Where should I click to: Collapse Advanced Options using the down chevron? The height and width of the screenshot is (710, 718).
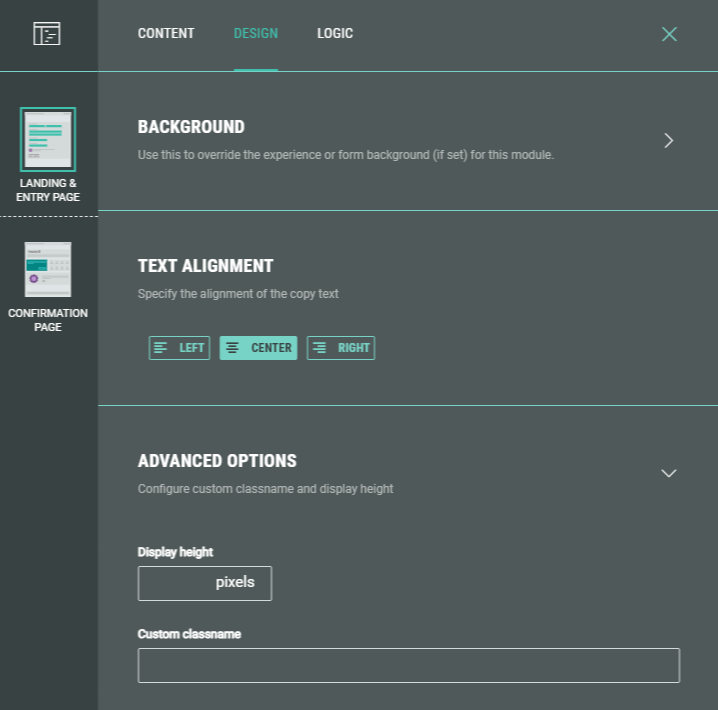coord(669,473)
